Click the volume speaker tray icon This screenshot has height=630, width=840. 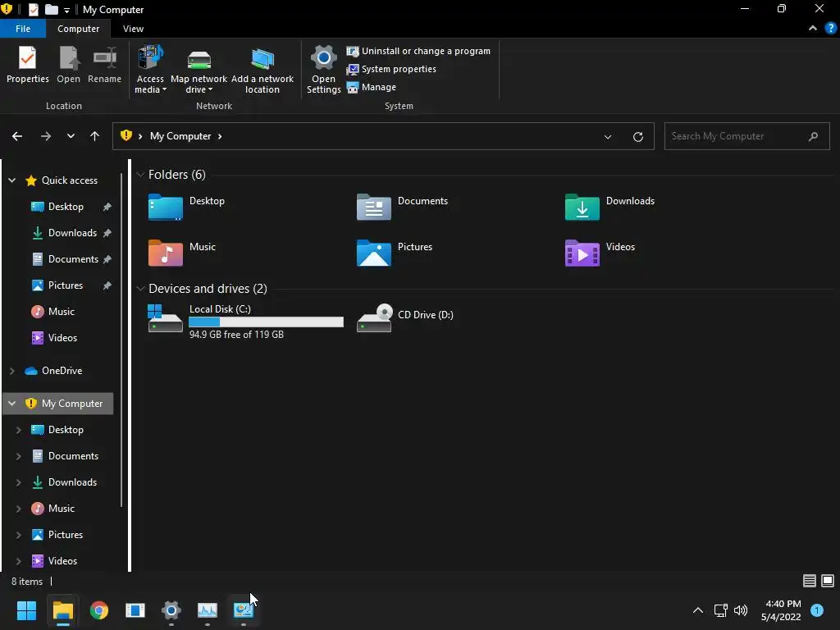coord(741,610)
